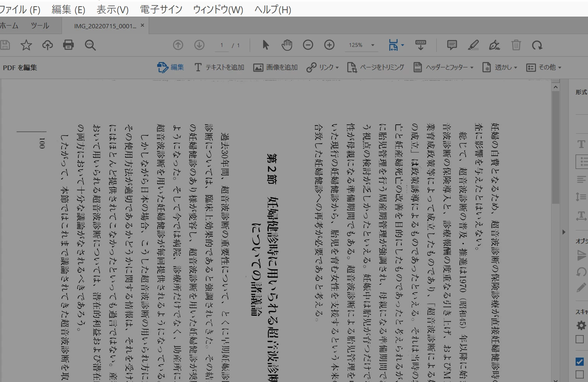Image resolution: width=588 pixels, height=382 pixels.
Task: Collapse the right panel with the triangle arrow
Action: click(x=564, y=232)
